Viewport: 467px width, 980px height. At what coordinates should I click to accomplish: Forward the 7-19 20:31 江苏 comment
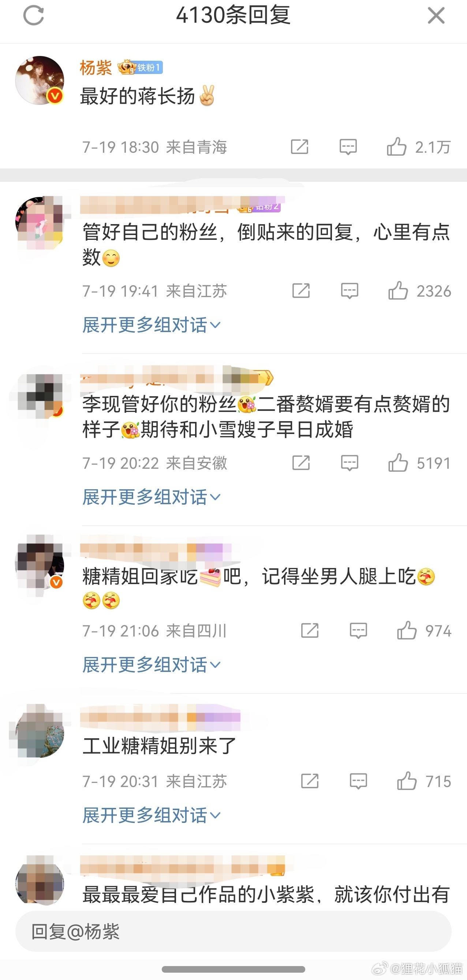click(310, 781)
